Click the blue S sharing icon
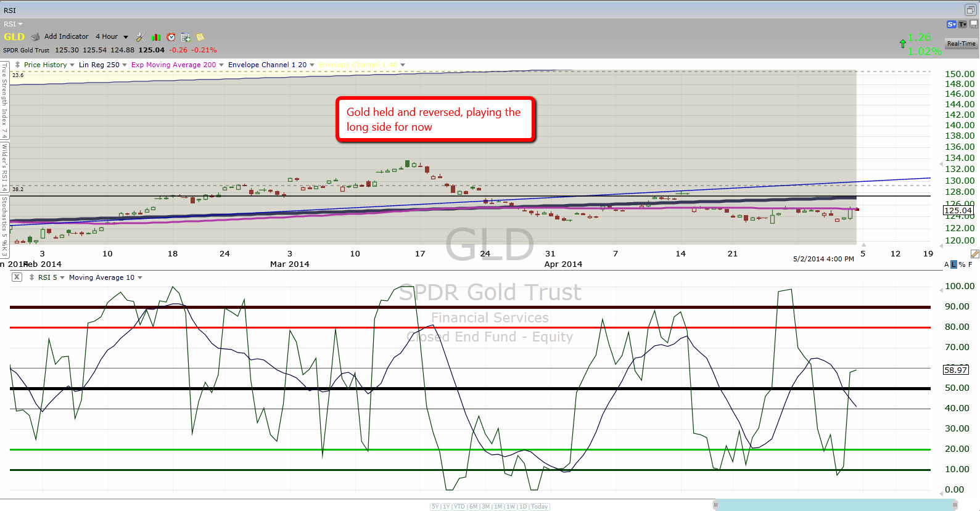Viewport: 980px width, 511px height. click(x=952, y=24)
